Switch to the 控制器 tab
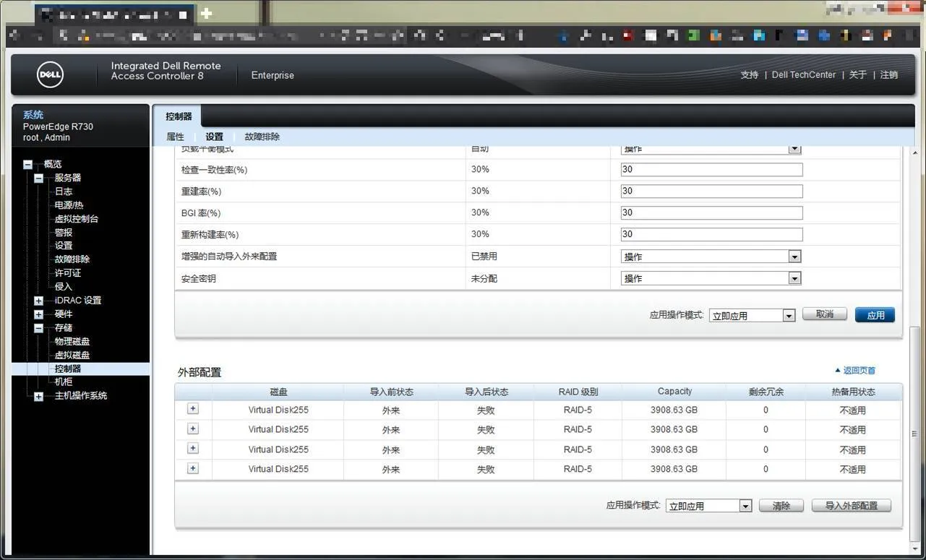Viewport: 926px width, 560px height. pos(179,116)
